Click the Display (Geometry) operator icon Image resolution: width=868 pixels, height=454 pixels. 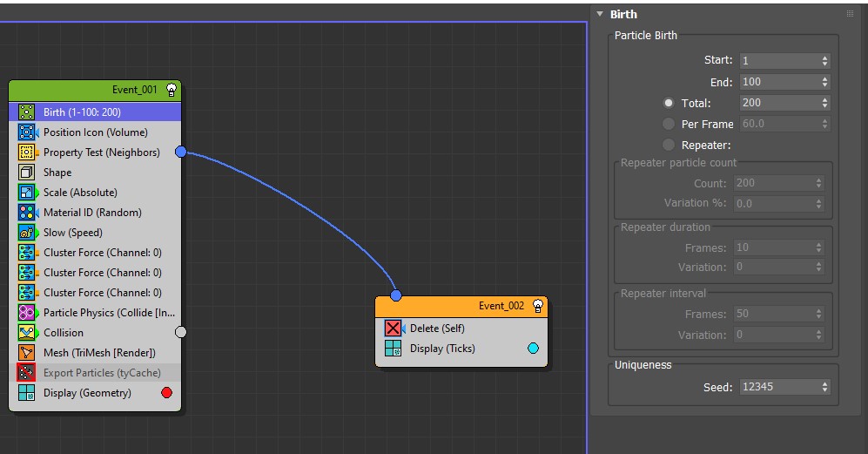(x=26, y=392)
